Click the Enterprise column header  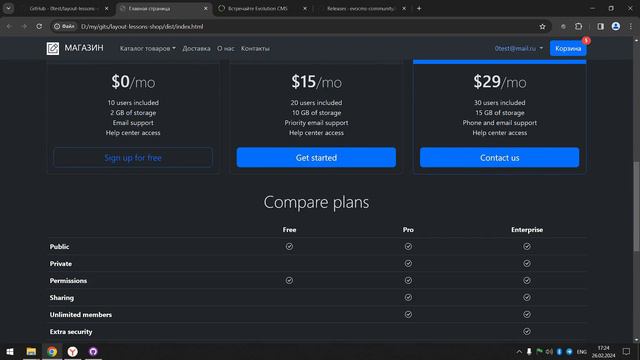pos(527,229)
